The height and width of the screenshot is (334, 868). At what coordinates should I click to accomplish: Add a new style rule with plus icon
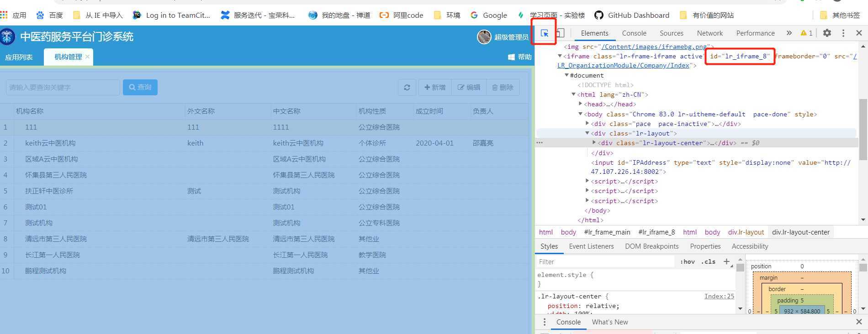[x=726, y=261]
